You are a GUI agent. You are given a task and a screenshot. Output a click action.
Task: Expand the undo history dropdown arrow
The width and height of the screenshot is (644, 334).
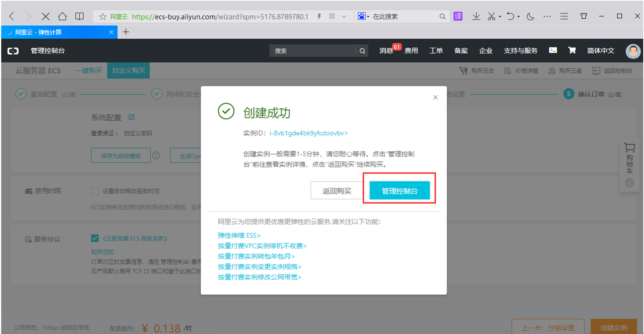[x=518, y=17]
